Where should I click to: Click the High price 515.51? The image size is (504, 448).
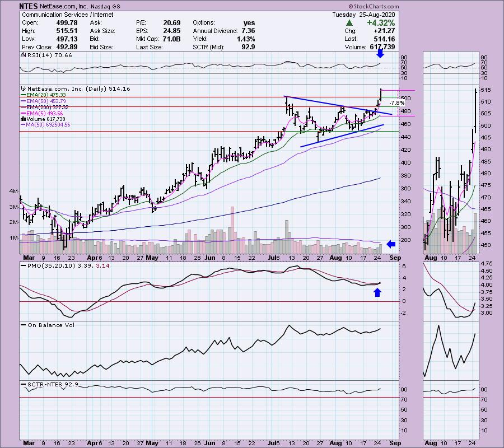pyautogui.click(x=67, y=31)
